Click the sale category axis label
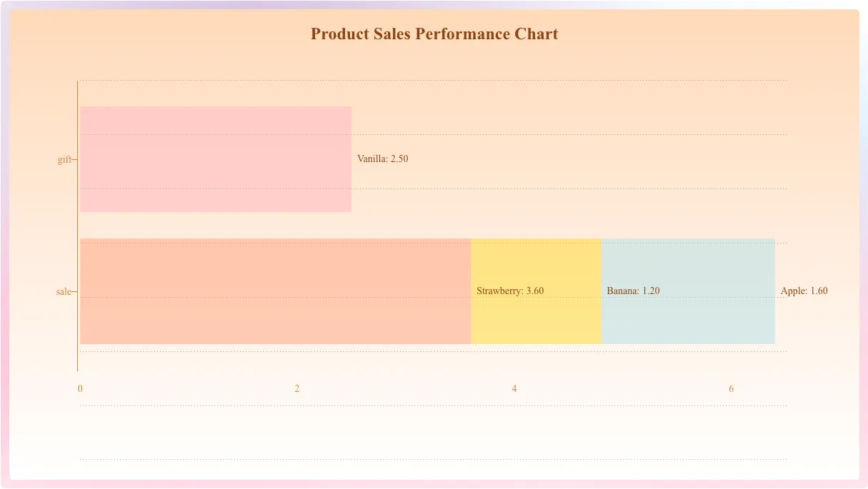Image resolution: width=868 pixels, height=489 pixels. (63, 291)
